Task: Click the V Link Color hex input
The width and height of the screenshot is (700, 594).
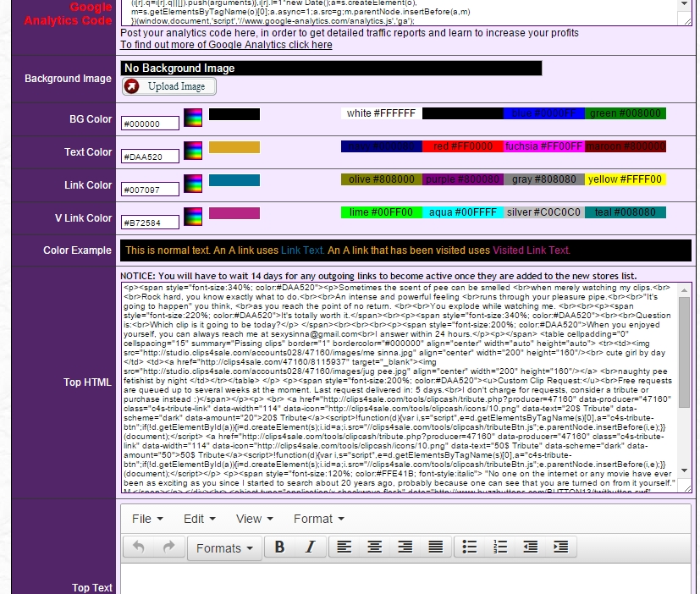Action: [150, 223]
